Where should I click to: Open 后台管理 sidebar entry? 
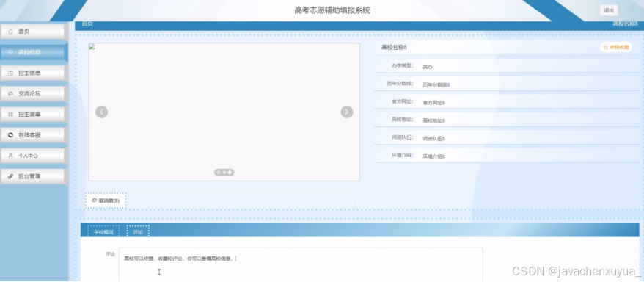[32, 176]
